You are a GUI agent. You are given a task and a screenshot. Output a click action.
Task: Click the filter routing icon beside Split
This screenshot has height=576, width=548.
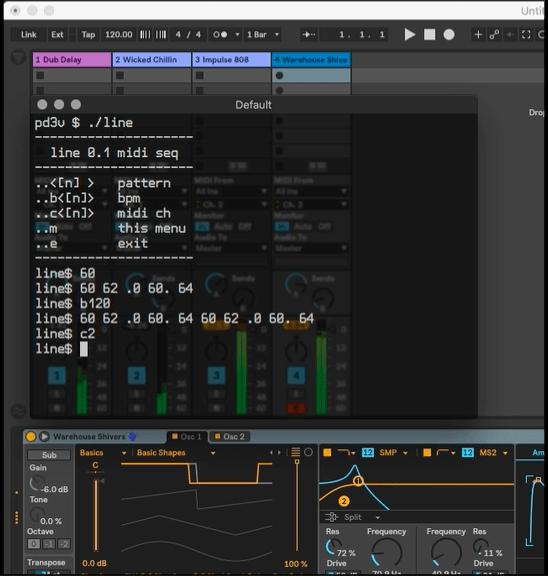(x=331, y=517)
